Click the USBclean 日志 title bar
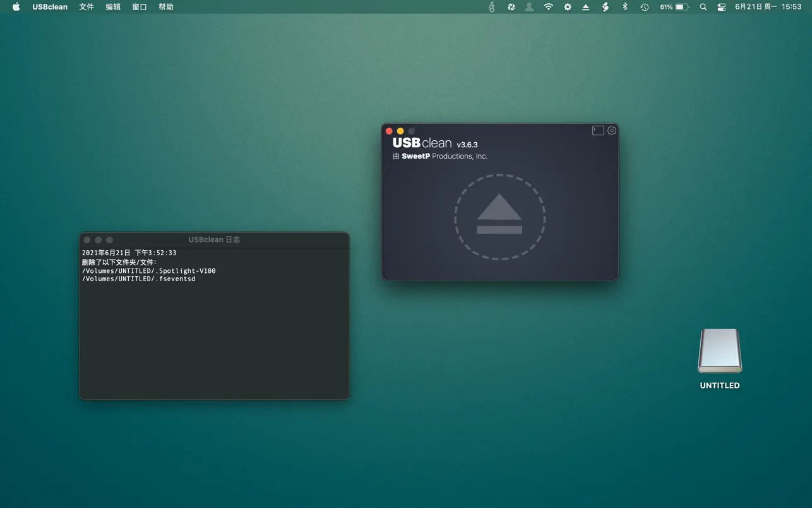812x508 pixels. [214, 240]
